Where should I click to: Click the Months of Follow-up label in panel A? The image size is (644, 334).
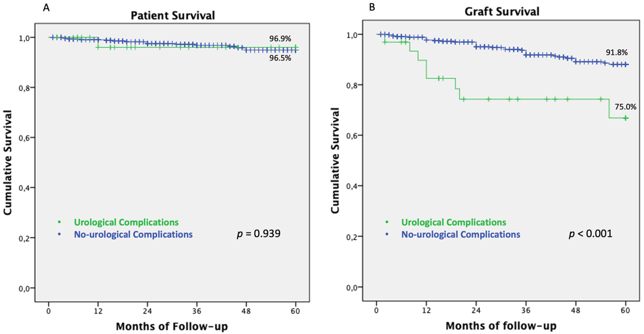(172, 326)
